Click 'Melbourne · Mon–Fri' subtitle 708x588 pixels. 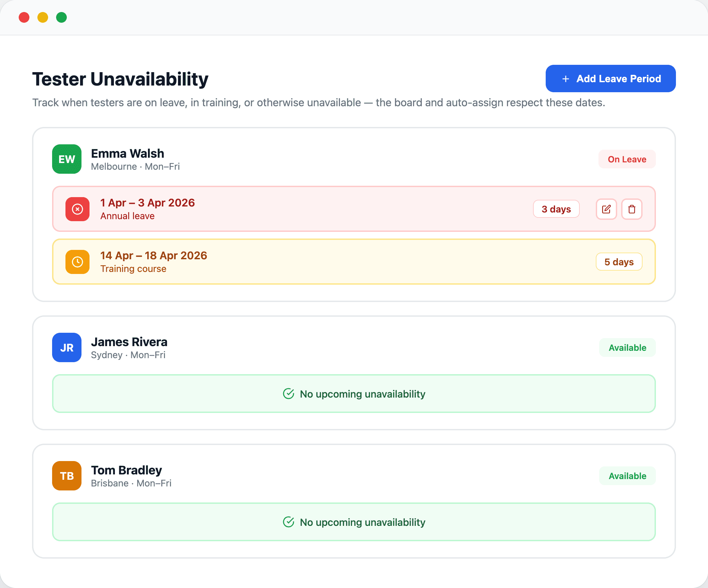[x=135, y=167]
